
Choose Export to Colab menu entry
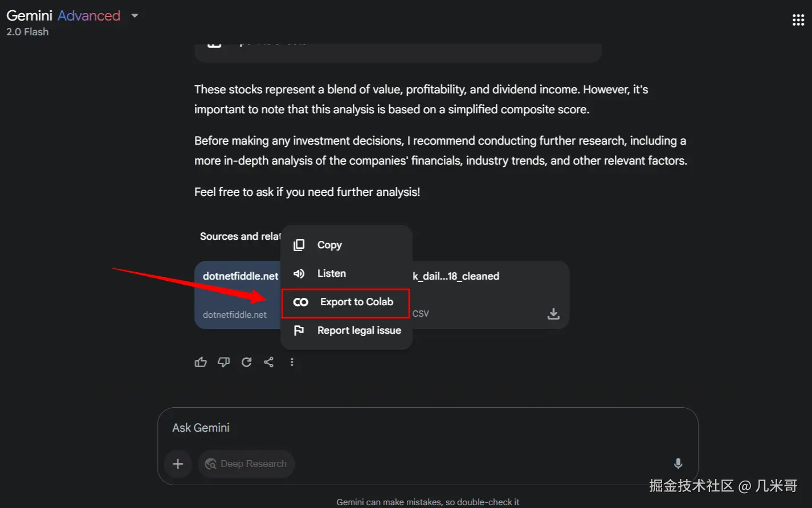tap(346, 302)
